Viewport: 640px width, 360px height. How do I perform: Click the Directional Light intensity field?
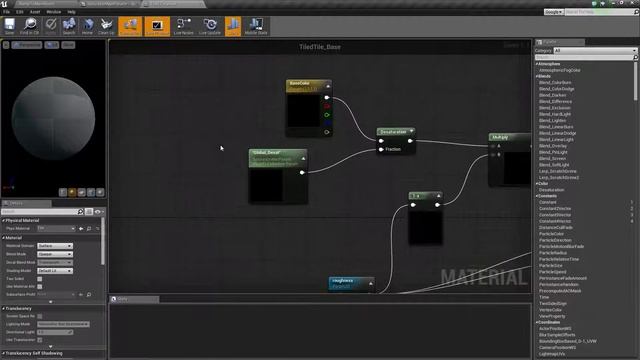pyautogui.click(x=55, y=332)
